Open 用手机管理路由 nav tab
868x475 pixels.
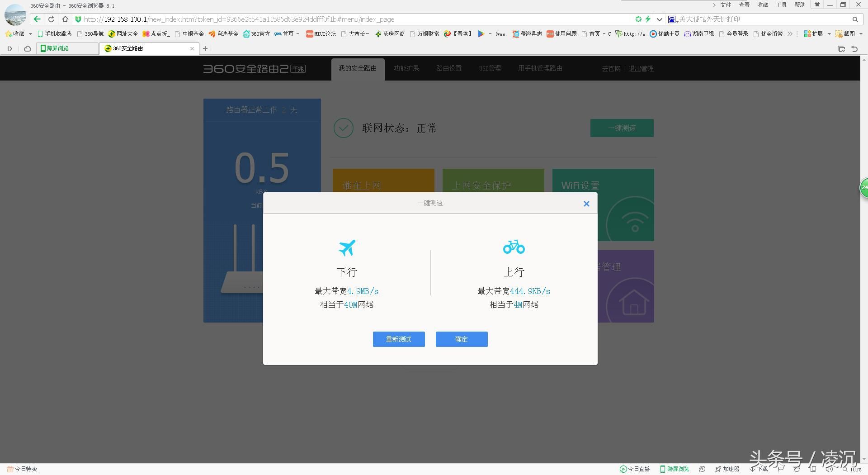point(540,68)
